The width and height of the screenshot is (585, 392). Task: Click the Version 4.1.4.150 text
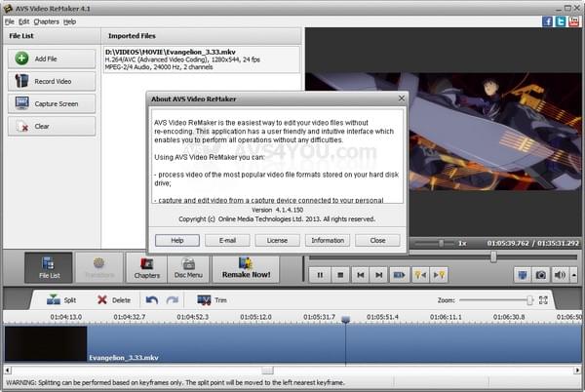pos(277,210)
